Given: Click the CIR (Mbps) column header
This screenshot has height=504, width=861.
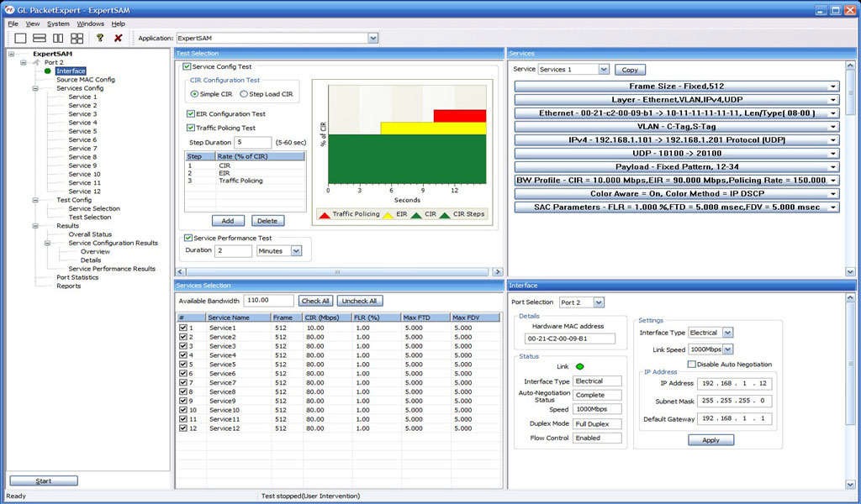Looking at the screenshot, I should [327, 318].
